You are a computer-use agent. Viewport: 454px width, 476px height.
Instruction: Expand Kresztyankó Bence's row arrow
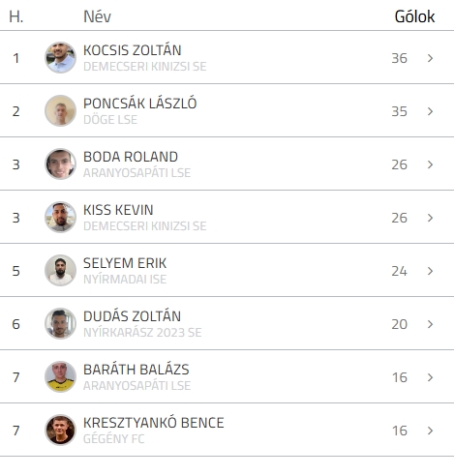click(x=430, y=431)
